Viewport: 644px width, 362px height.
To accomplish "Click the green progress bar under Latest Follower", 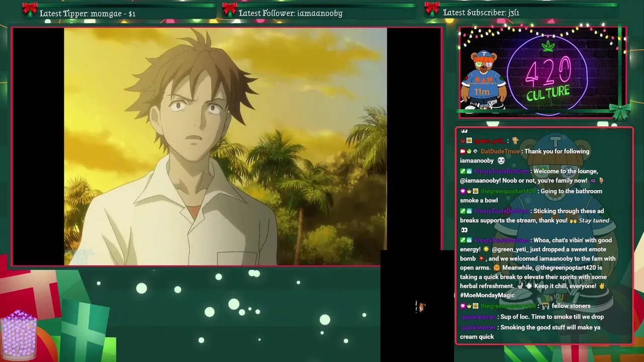I will pyautogui.click(x=327, y=6).
